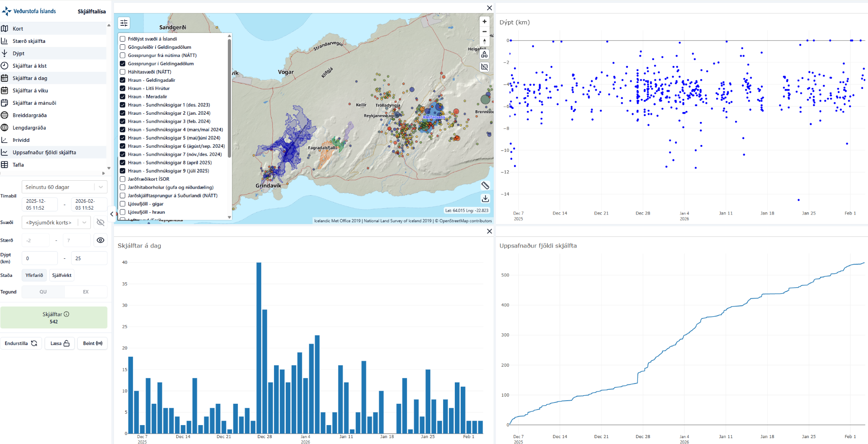
Task: Reset the map compass orientation
Action: [x=484, y=42]
